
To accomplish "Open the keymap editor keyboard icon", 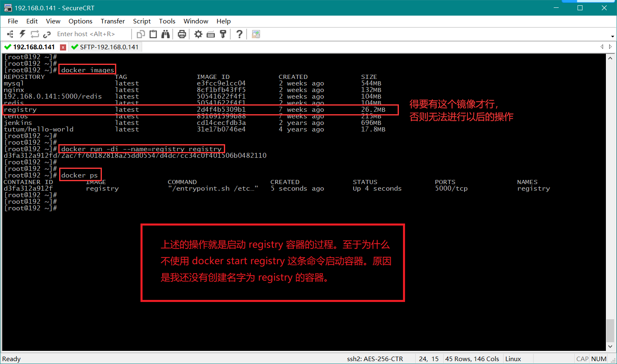I will 211,34.
